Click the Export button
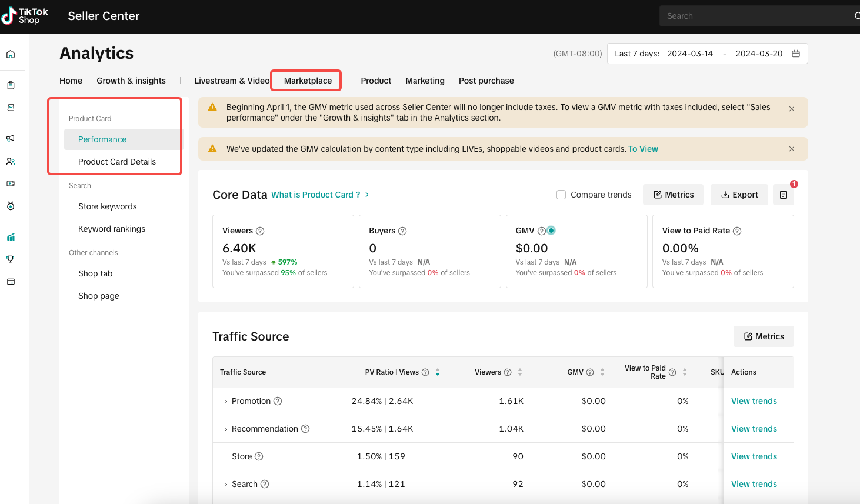Image resolution: width=860 pixels, height=504 pixels. 739,195
